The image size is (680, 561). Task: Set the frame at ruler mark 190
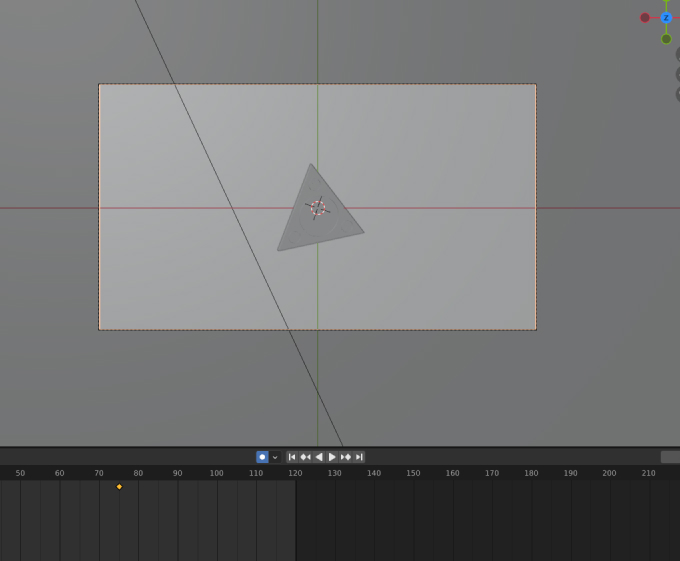click(x=570, y=473)
